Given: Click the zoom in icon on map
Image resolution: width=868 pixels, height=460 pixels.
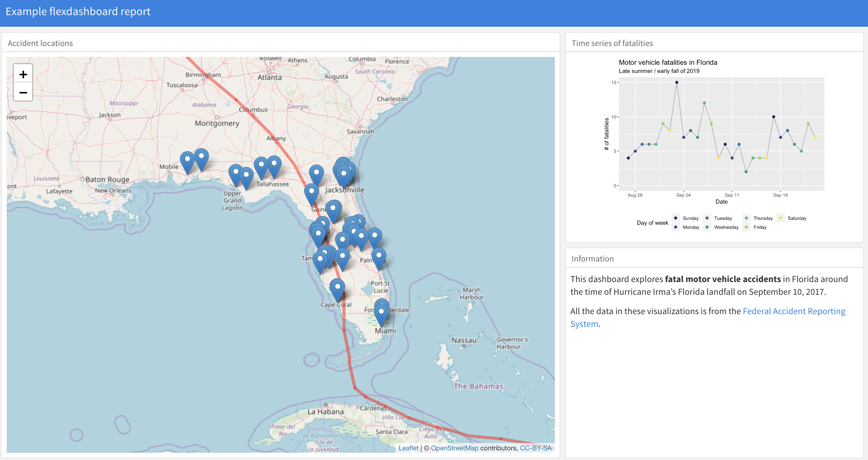Looking at the screenshot, I should point(23,74).
